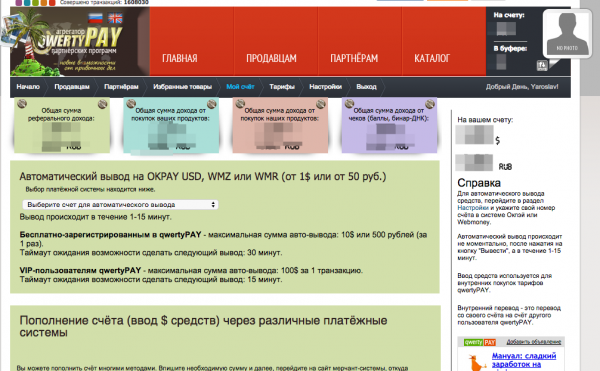This screenshot has height=371, width=600.
Task: Click Выход to log out
Action: (x=366, y=87)
